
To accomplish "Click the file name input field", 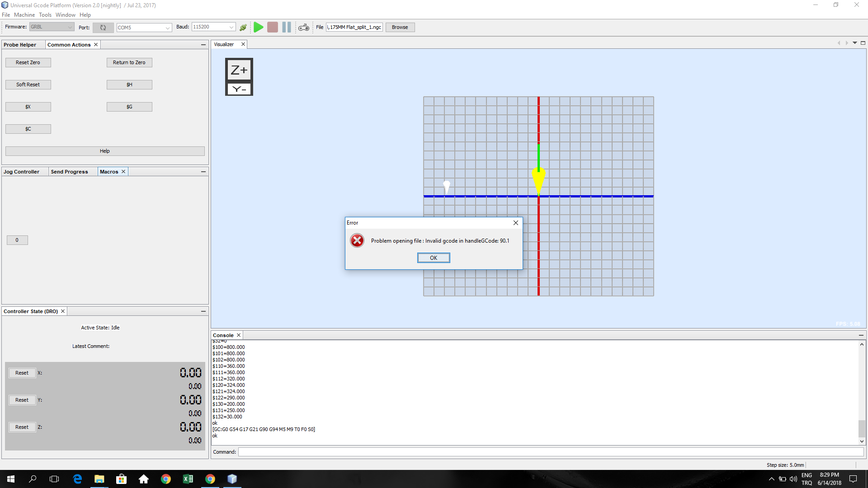I will 354,27.
